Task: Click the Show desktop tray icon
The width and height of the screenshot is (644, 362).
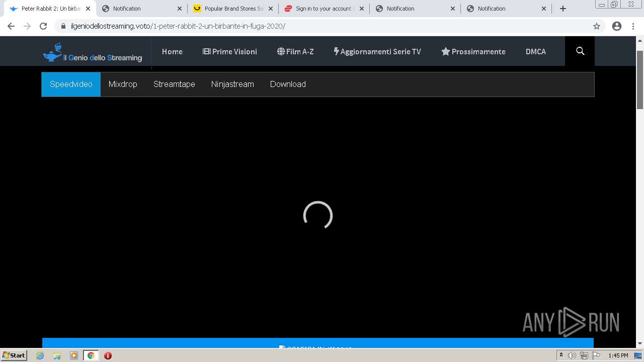Action: (638, 355)
